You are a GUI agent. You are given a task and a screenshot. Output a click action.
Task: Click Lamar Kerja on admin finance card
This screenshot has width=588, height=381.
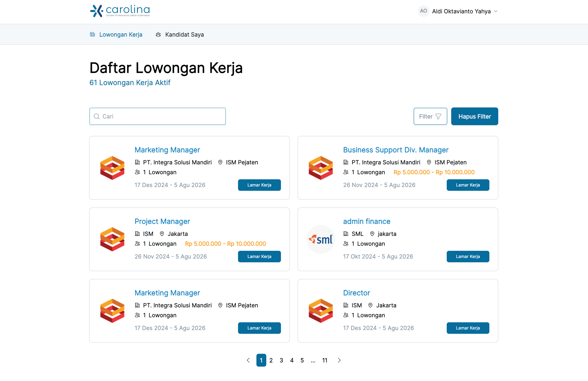coord(468,256)
